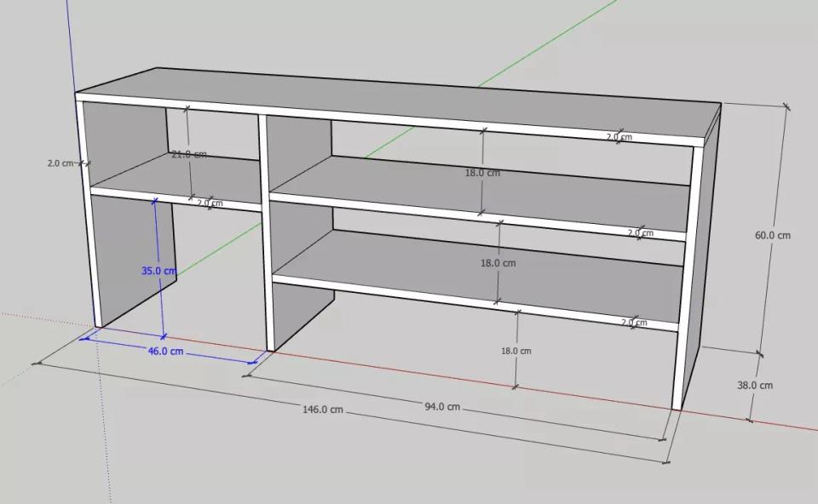Select the middle vertical divider front face

click(x=265, y=230)
